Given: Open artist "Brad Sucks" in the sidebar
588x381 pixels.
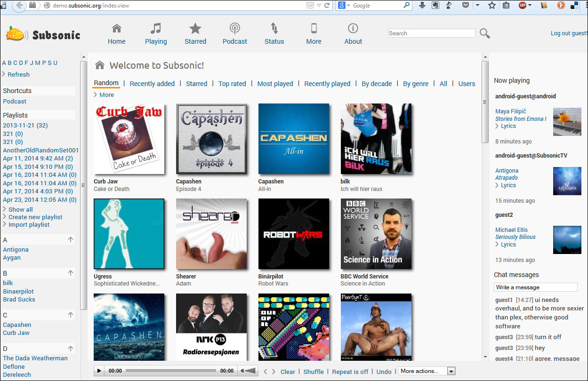Looking at the screenshot, I should coord(19,299).
